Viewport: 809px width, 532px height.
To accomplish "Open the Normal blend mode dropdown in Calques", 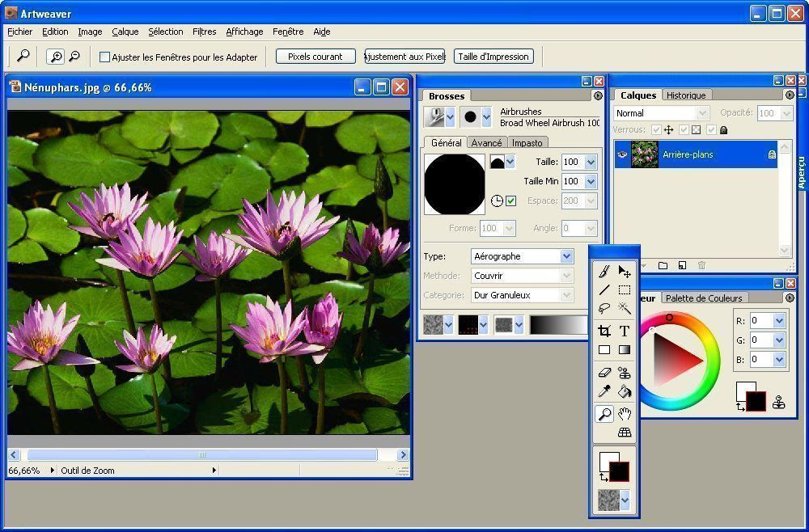I will [702, 113].
